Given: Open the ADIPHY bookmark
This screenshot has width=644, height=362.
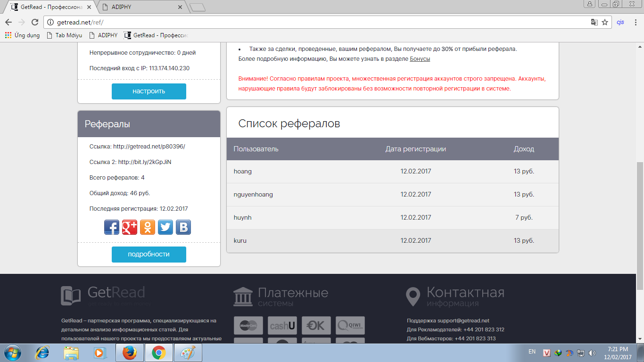Looking at the screenshot, I should click(103, 35).
